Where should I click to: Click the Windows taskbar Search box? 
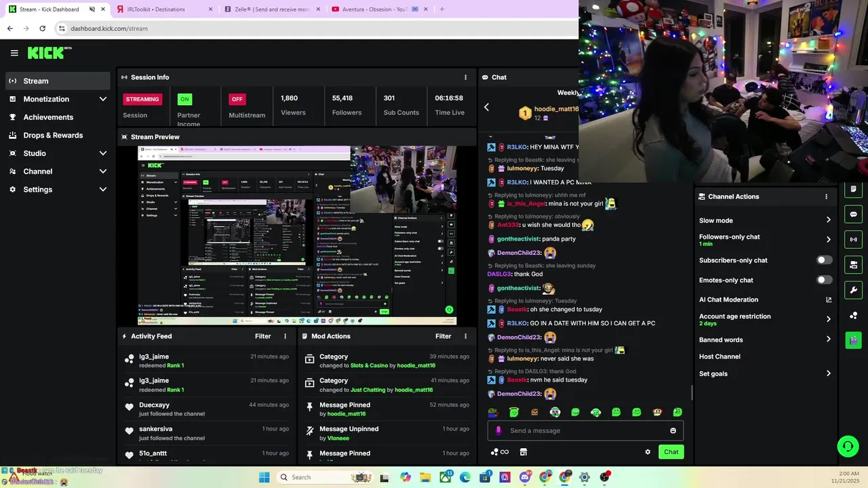point(324,477)
